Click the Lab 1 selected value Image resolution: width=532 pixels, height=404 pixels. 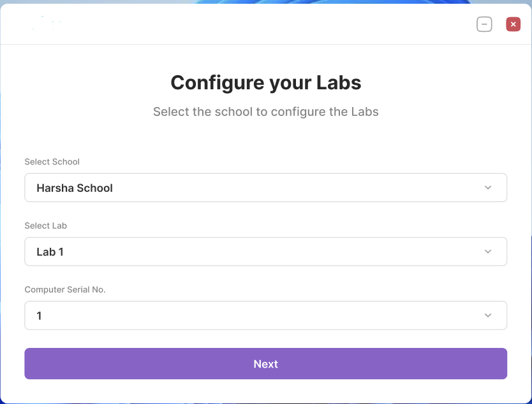[x=50, y=252]
